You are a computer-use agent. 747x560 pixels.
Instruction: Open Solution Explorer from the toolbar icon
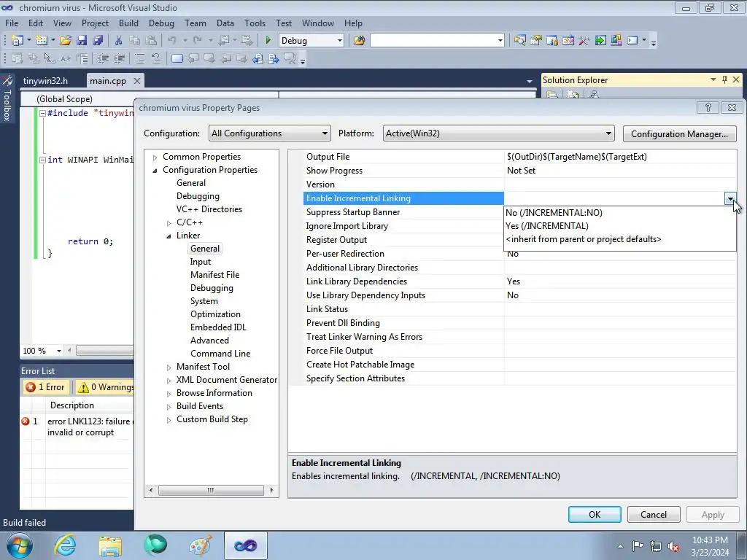tap(519, 41)
